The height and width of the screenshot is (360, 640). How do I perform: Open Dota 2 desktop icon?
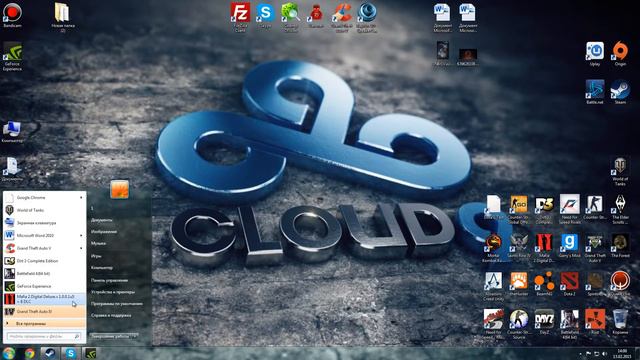coord(569,284)
